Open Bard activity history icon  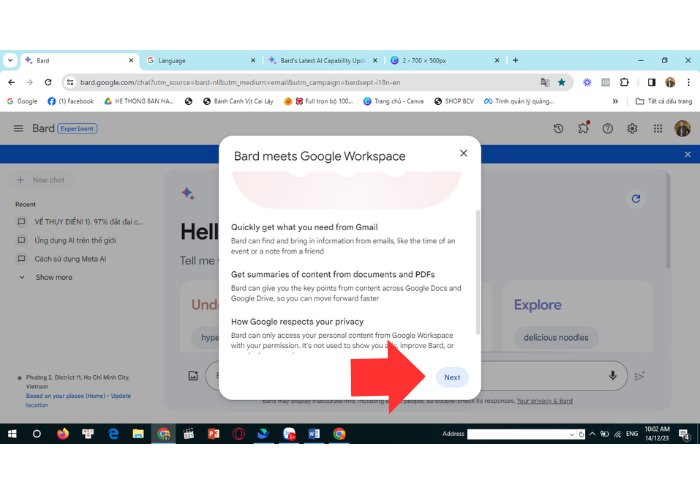click(558, 129)
